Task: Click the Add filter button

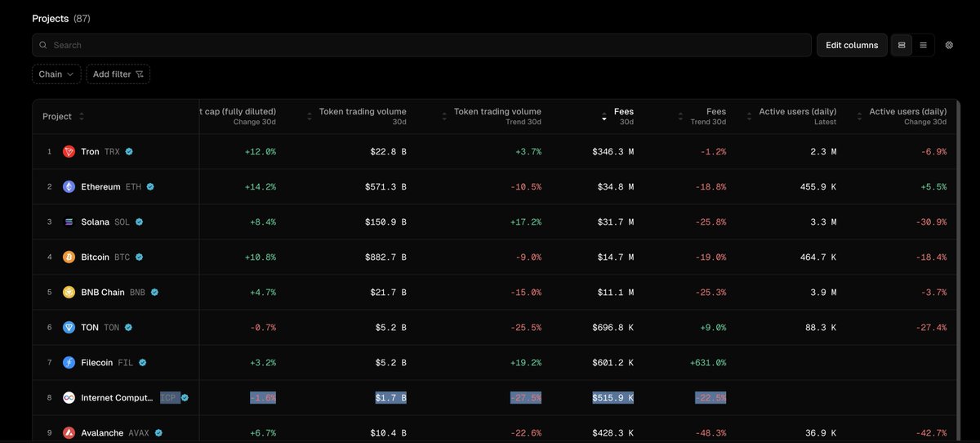Action: click(118, 74)
